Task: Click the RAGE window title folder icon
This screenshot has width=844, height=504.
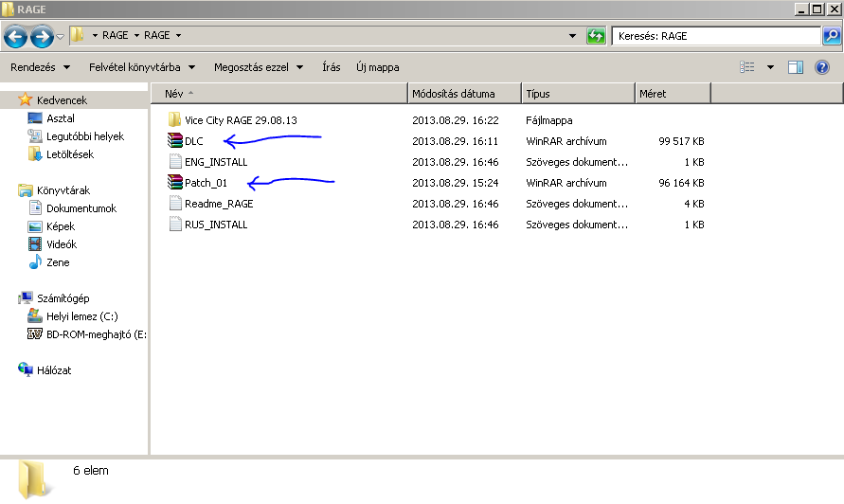Action: [x=8, y=9]
